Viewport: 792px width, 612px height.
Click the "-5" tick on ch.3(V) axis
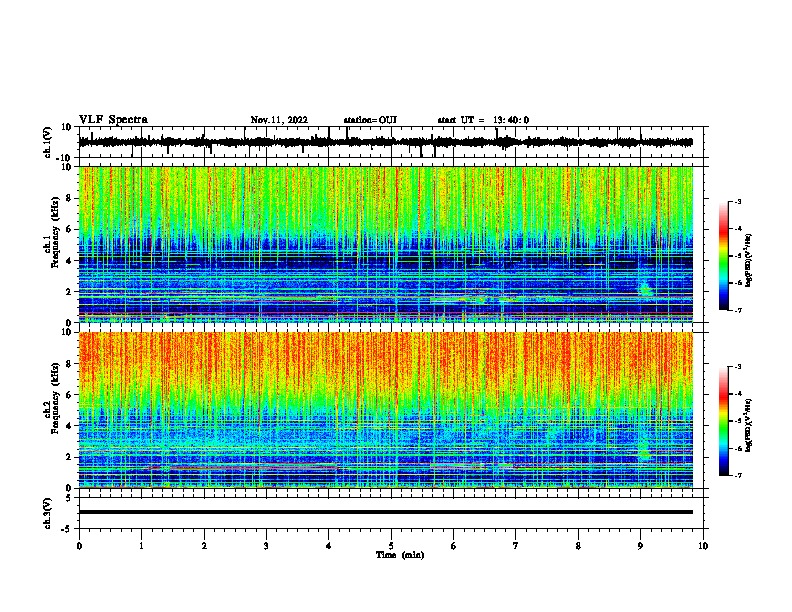click(68, 529)
